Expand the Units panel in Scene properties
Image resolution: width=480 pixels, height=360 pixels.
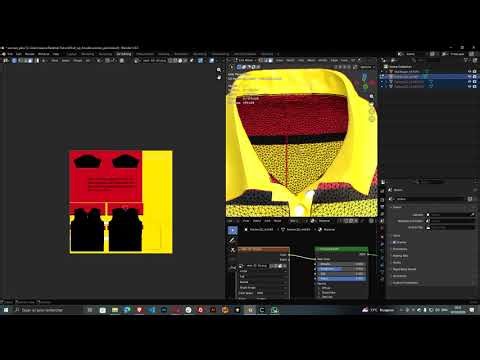click(396, 236)
